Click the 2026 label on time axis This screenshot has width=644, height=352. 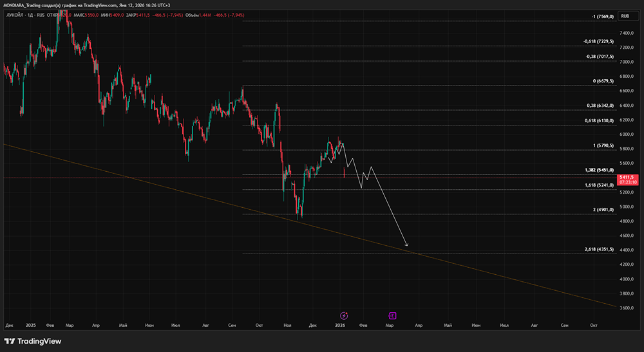tap(340, 326)
